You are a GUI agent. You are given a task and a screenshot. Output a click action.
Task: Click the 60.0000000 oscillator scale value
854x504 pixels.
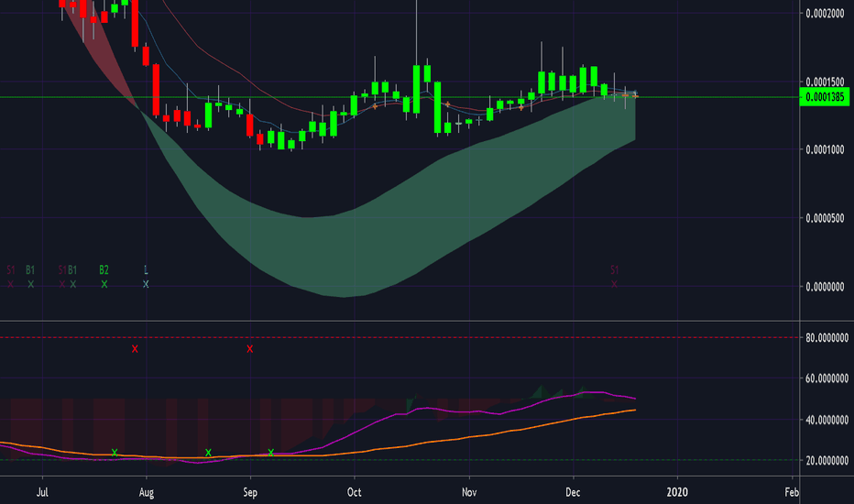[x=827, y=378]
